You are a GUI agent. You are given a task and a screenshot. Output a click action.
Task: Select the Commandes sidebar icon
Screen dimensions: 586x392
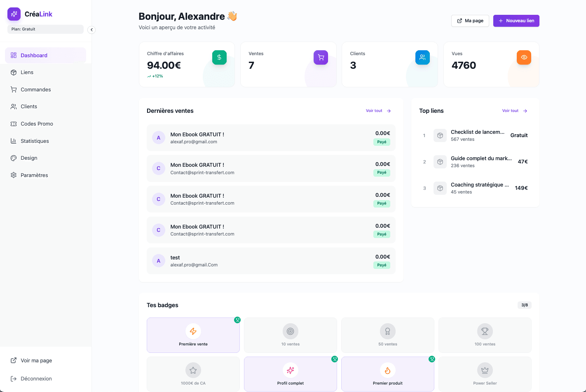(13, 89)
